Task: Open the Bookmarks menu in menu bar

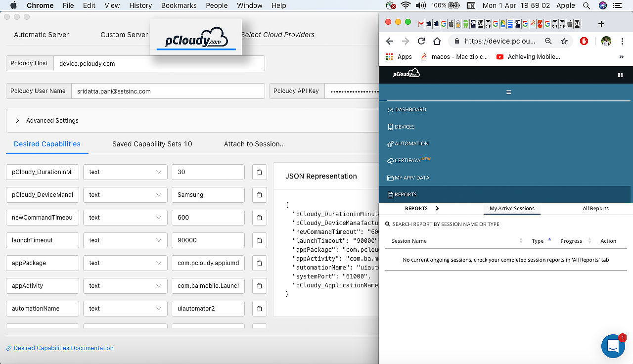Action: pyautogui.click(x=179, y=5)
